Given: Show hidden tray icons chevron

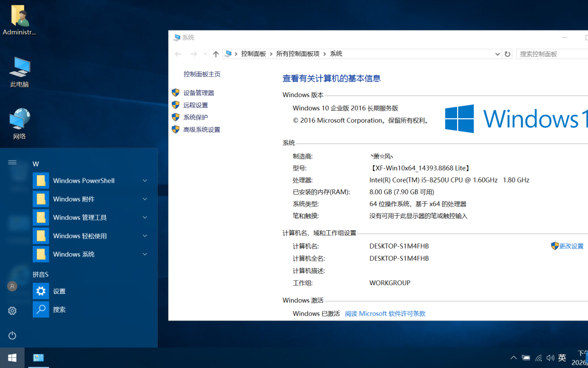Looking at the screenshot, I should click(x=513, y=358).
